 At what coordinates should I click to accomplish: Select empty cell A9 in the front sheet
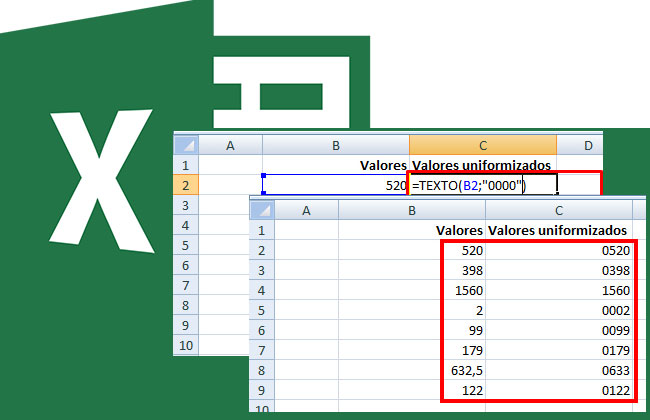tap(306, 390)
